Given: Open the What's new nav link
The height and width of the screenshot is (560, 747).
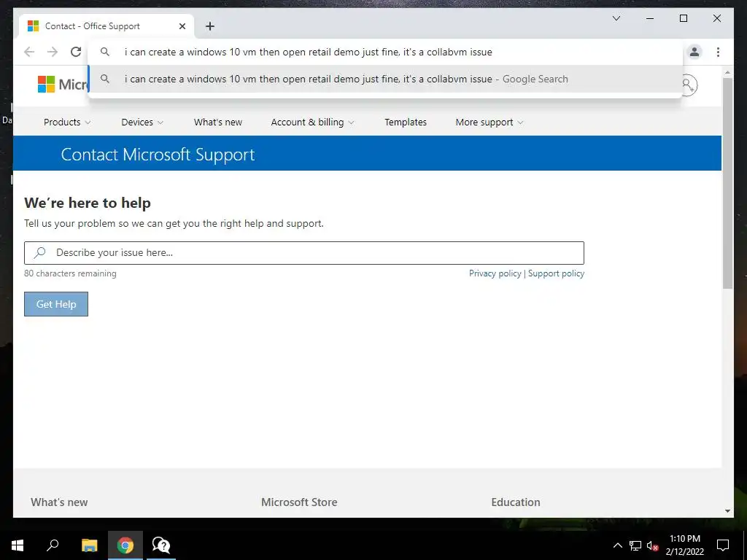Looking at the screenshot, I should click(217, 122).
